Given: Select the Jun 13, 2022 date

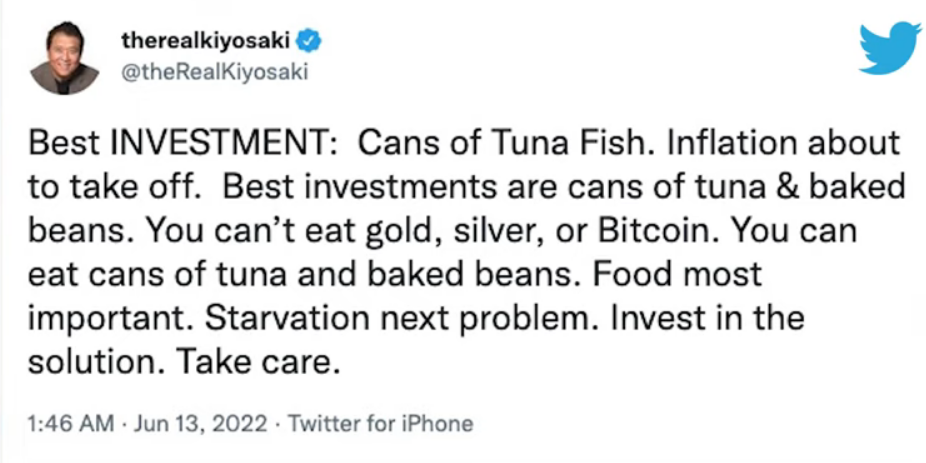Looking at the screenshot, I should [x=196, y=423].
